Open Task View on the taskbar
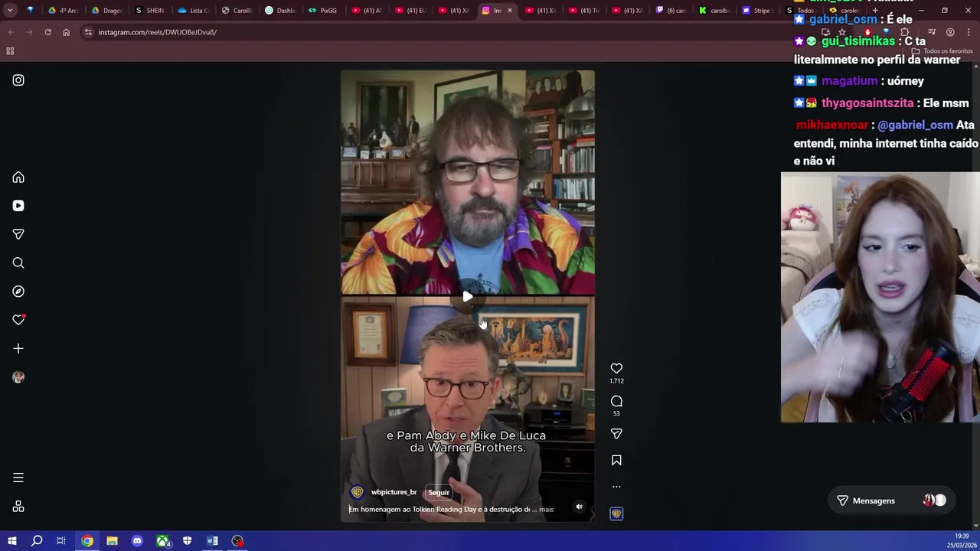 [61, 541]
